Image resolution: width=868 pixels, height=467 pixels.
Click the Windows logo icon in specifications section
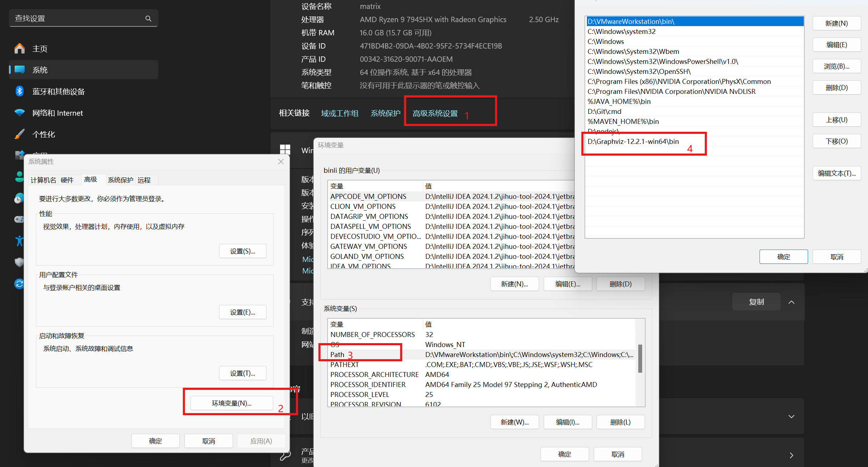(285, 150)
